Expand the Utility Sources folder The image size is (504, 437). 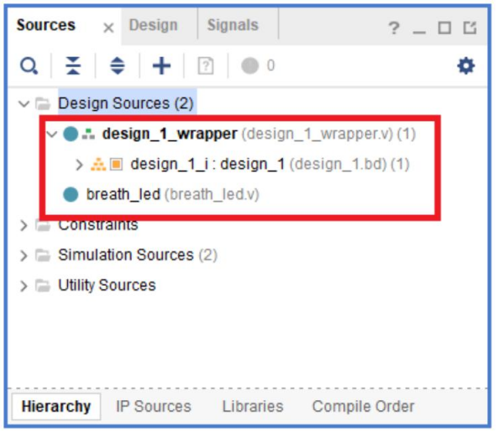point(24,285)
